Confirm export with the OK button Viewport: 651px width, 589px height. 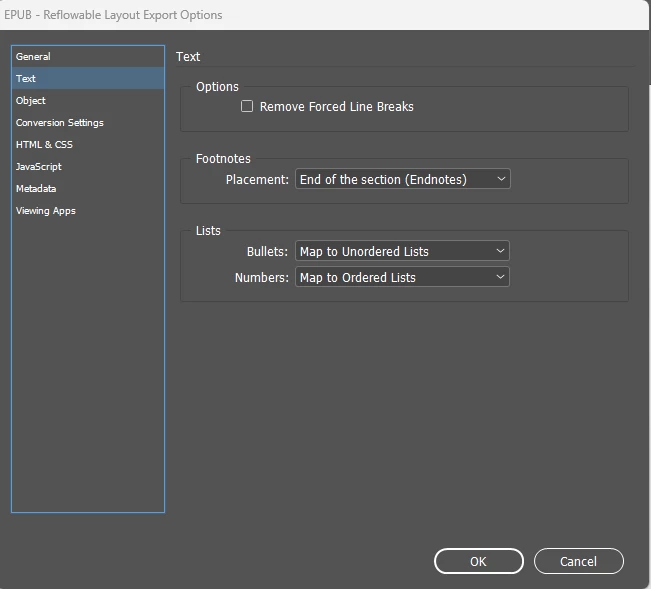click(x=478, y=561)
